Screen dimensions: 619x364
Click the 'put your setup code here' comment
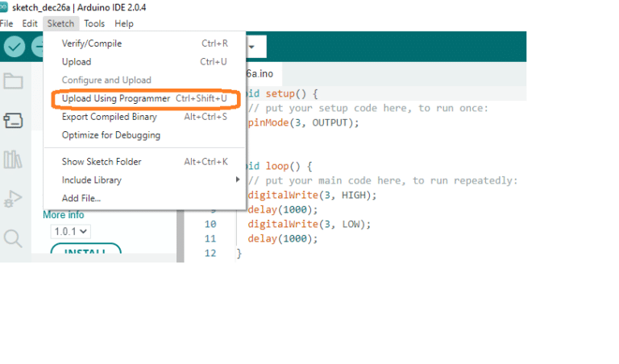click(x=368, y=108)
